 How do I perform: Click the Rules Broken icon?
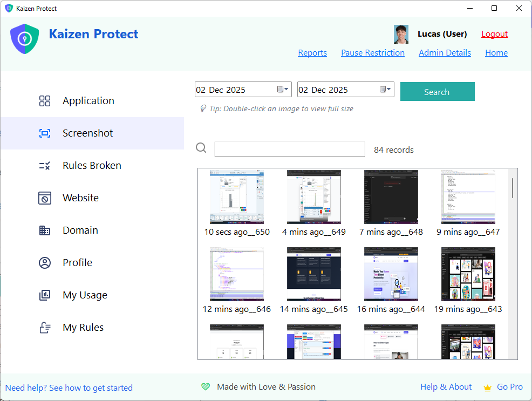pos(44,165)
